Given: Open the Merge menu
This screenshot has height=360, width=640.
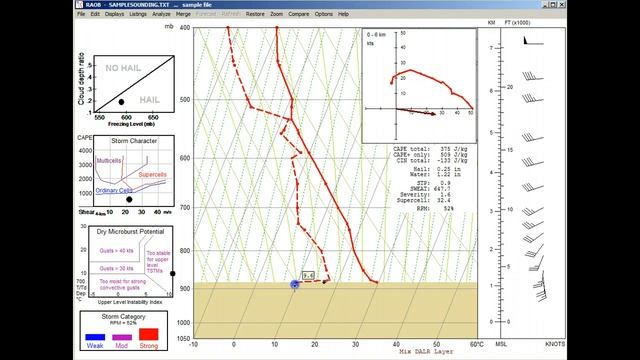Looking at the screenshot, I should (183, 14).
